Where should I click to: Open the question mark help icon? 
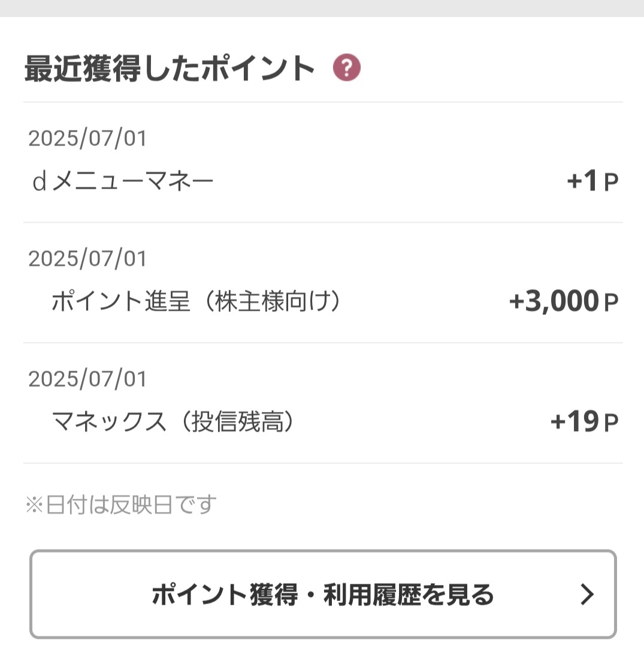(x=346, y=67)
